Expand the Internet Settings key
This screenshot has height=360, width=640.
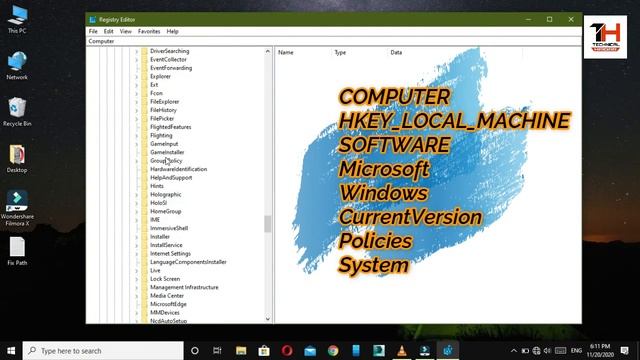click(x=137, y=254)
